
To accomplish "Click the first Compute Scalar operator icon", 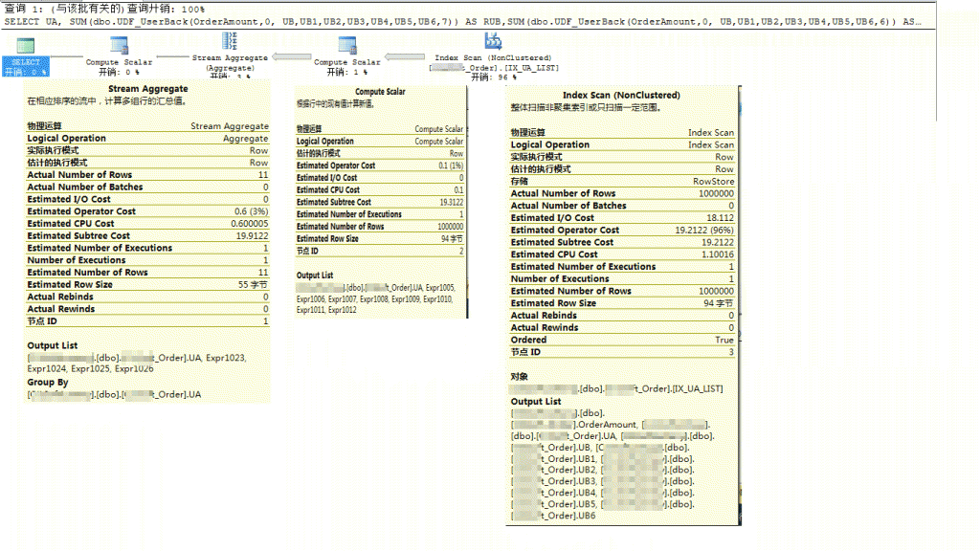I will coord(119,46).
